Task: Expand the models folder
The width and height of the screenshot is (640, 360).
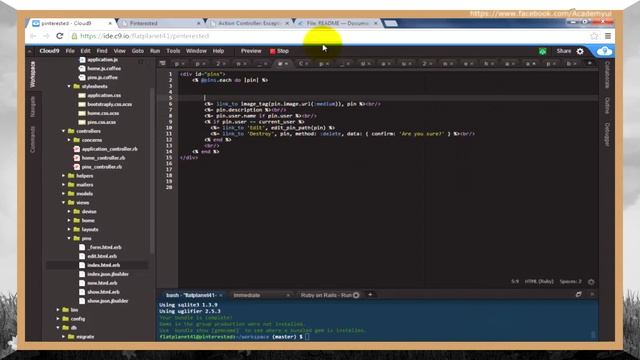Action: [x=63, y=194]
